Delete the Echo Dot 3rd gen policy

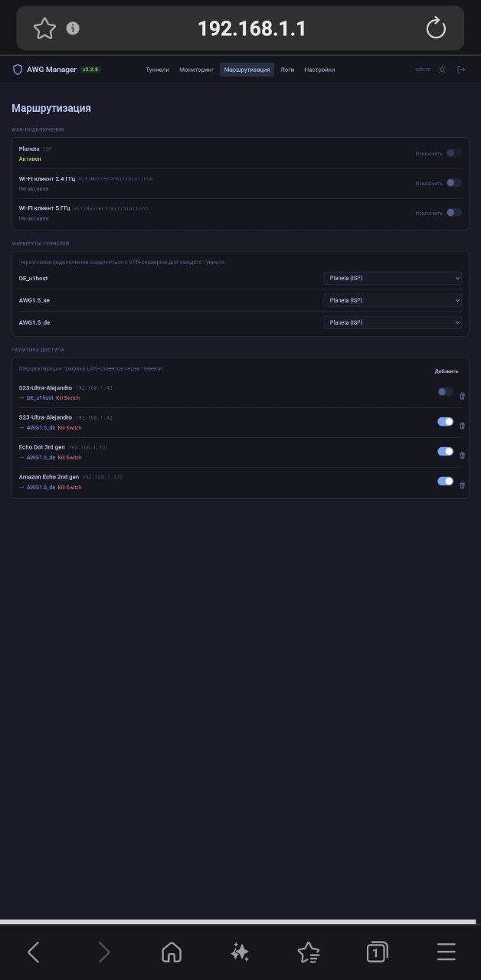(462, 456)
